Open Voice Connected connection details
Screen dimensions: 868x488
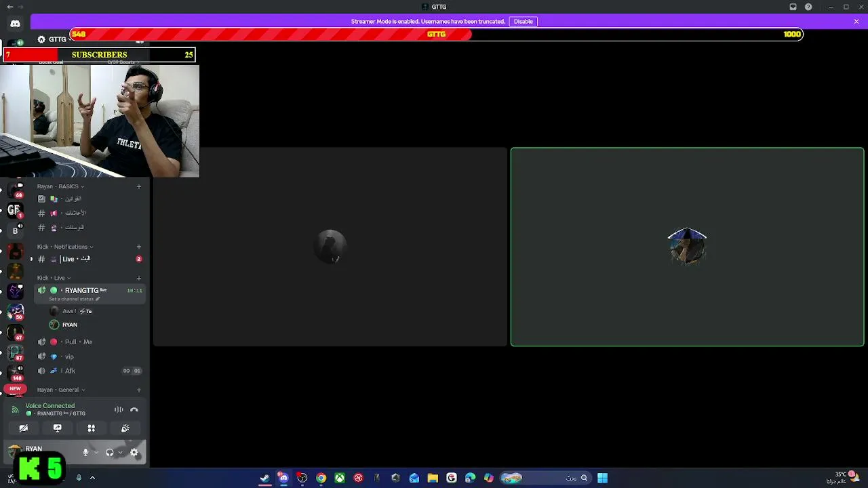[x=50, y=406]
